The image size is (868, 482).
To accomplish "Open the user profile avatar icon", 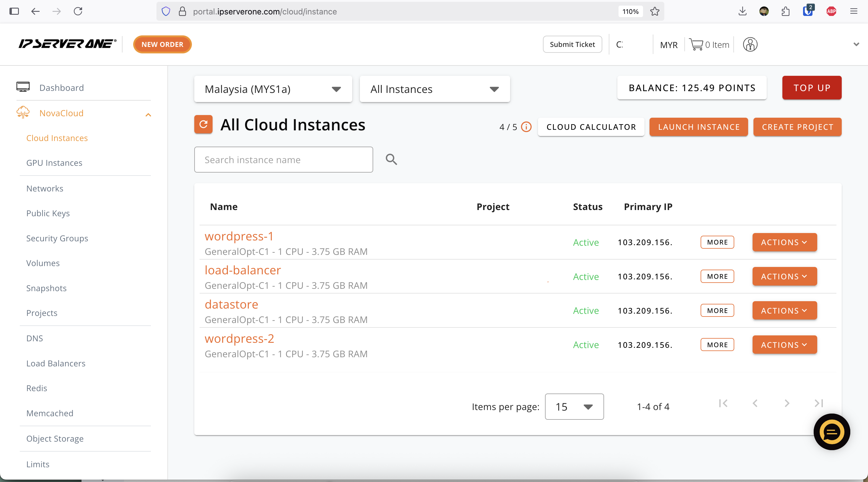I will (750, 45).
